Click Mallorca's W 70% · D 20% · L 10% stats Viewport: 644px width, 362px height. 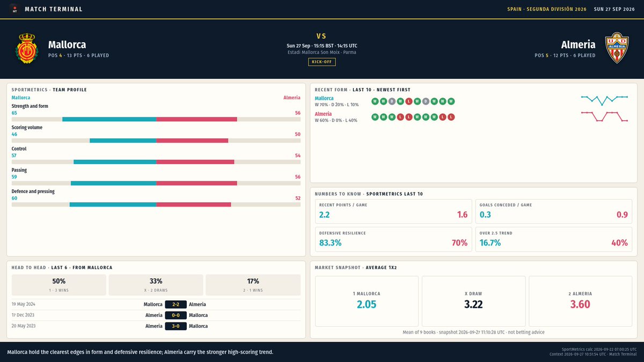[x=336, y=105]
